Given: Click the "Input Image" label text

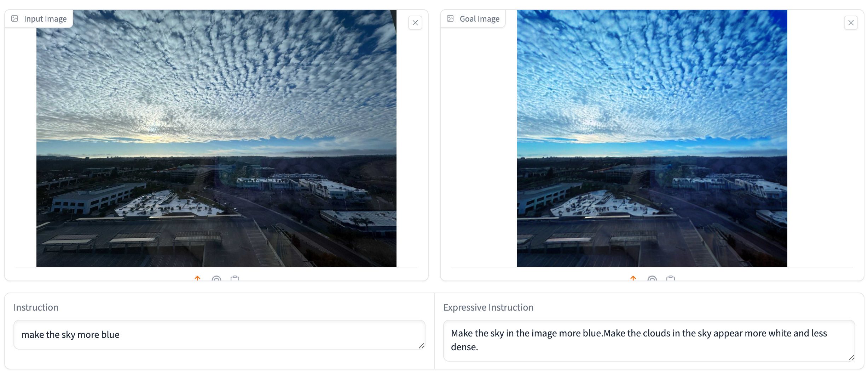Looking at the screenshot, I should (x=45, y=19).
